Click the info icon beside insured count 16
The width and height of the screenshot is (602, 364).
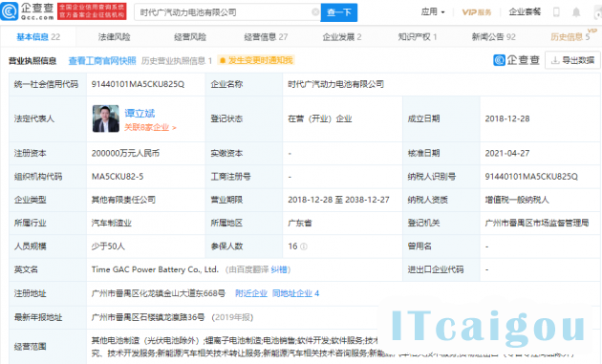coord(304,246)
